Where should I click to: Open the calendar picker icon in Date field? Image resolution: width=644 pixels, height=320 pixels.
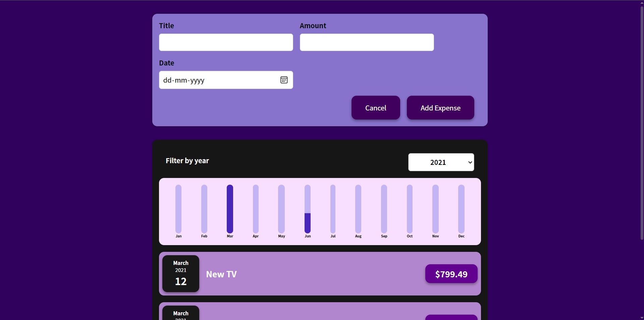click(284, 80)
